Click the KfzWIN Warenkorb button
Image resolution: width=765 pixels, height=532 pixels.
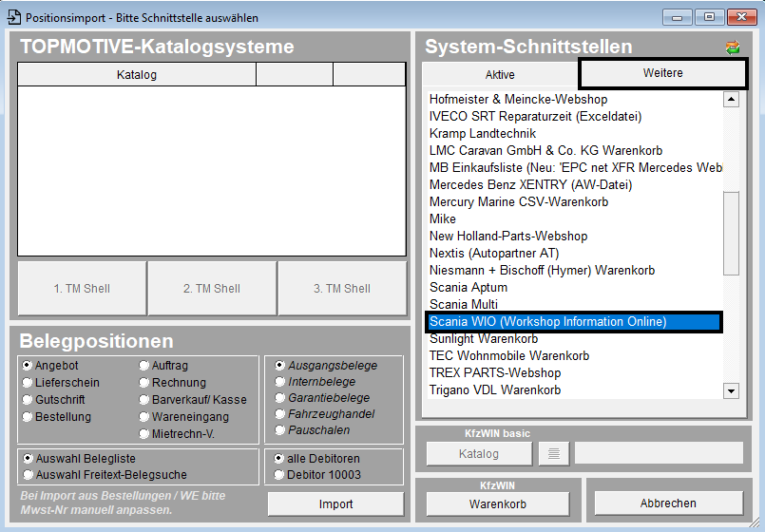click(x=498, y=503)
